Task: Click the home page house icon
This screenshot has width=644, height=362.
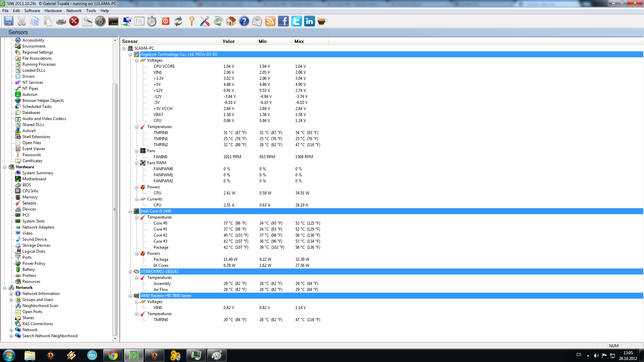Action: click(x=231, y=21)
